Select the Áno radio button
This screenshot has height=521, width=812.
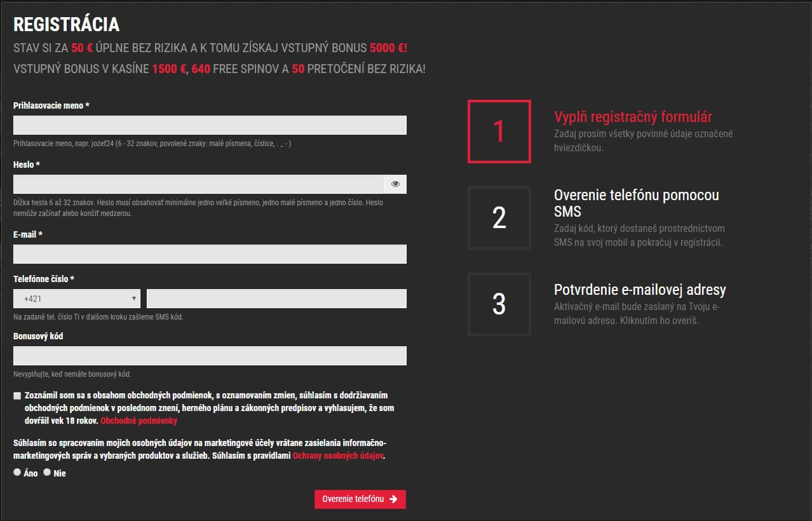click(17, 472)
